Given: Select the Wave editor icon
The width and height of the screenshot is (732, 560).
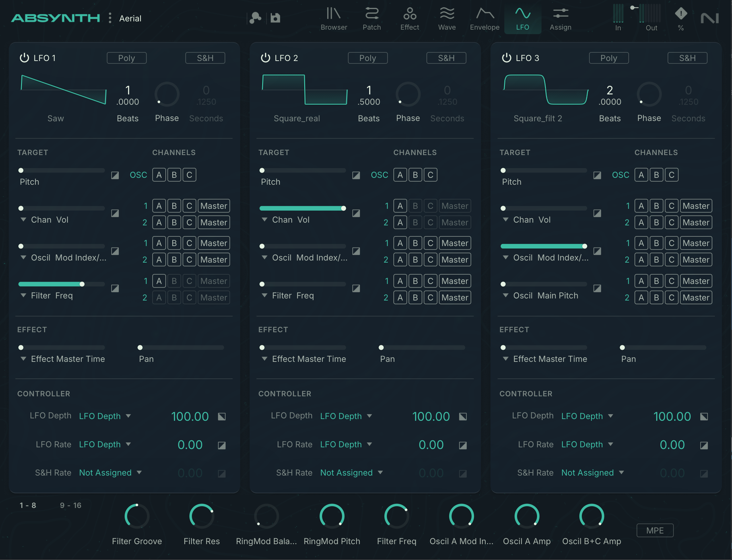Looking at the screenshot, I should tap(447, 18).
